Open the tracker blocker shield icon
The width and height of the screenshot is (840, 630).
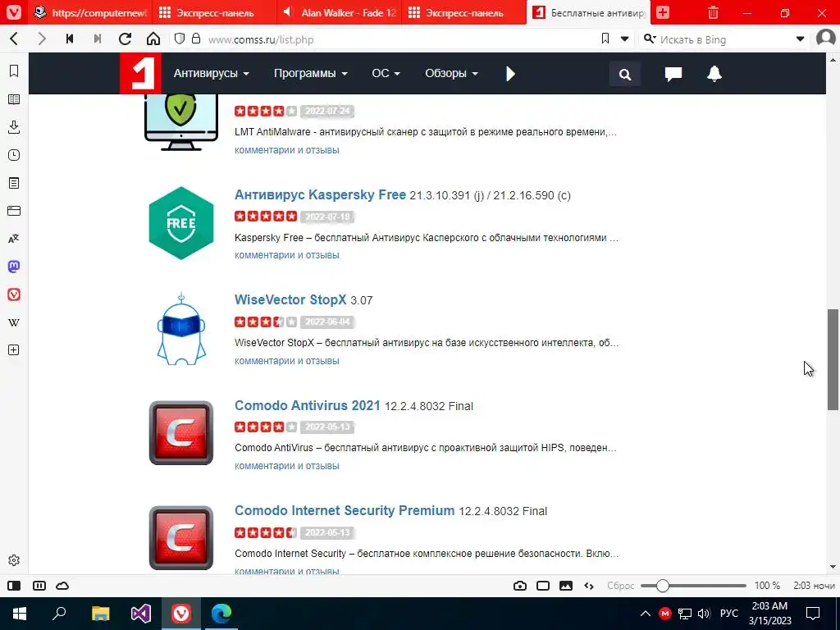pos(180,39)
